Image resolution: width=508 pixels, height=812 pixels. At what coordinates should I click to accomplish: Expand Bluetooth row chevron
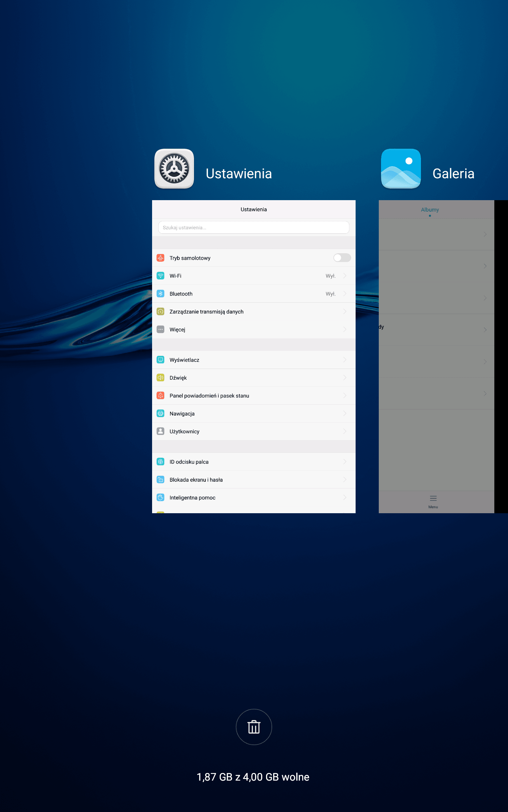tap(345, 294)
